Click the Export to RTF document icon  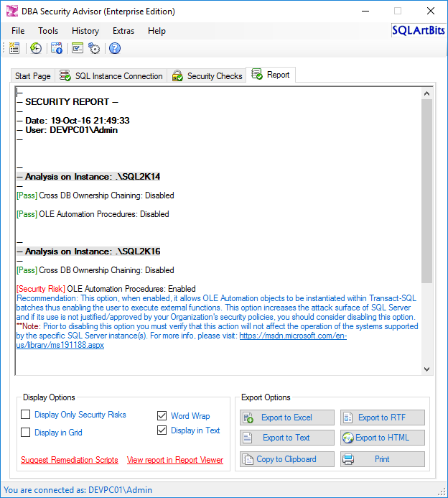(x=348, y=418)
